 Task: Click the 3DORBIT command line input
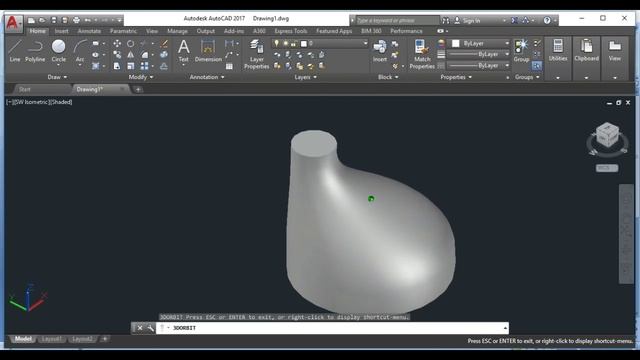tap(331, 328)
